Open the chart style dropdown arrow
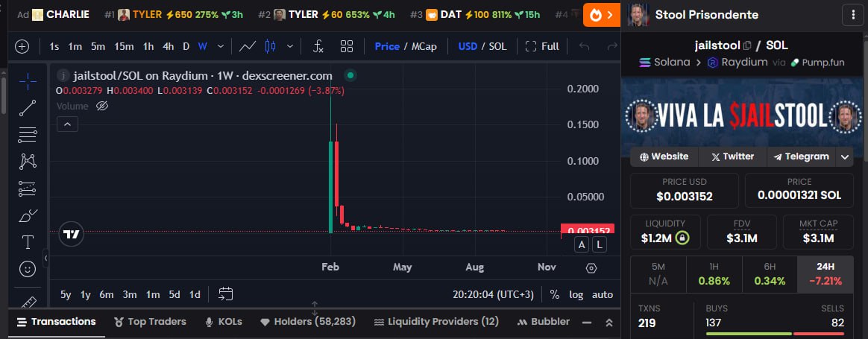The image size is (868, 339). click(289, 46)
